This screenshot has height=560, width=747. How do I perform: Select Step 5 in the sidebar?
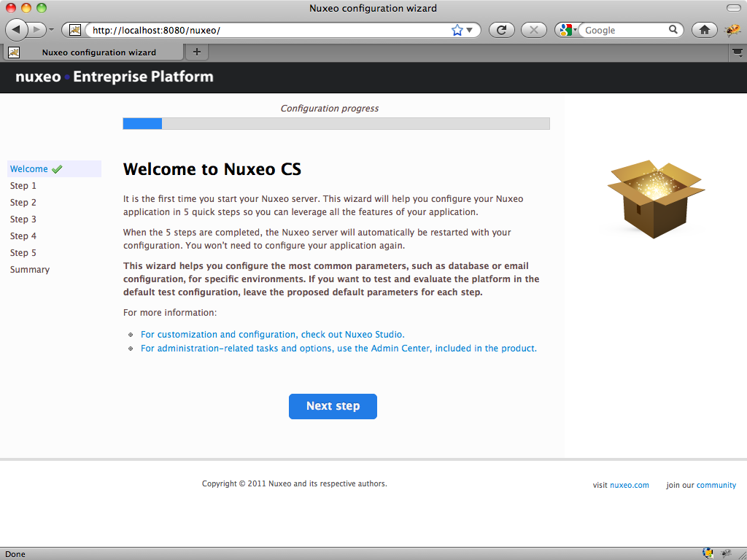click(x=23, y=252)
